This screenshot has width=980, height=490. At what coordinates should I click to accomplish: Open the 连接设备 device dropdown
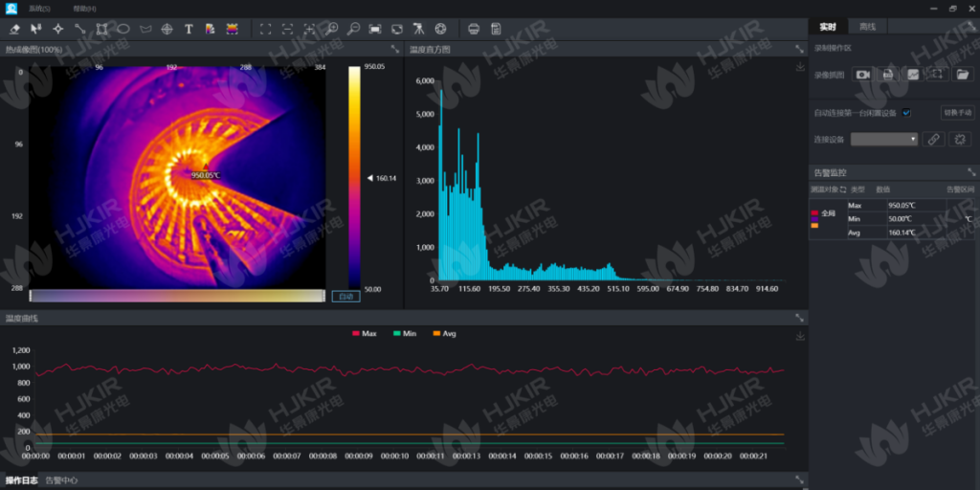tap(884, 139)
